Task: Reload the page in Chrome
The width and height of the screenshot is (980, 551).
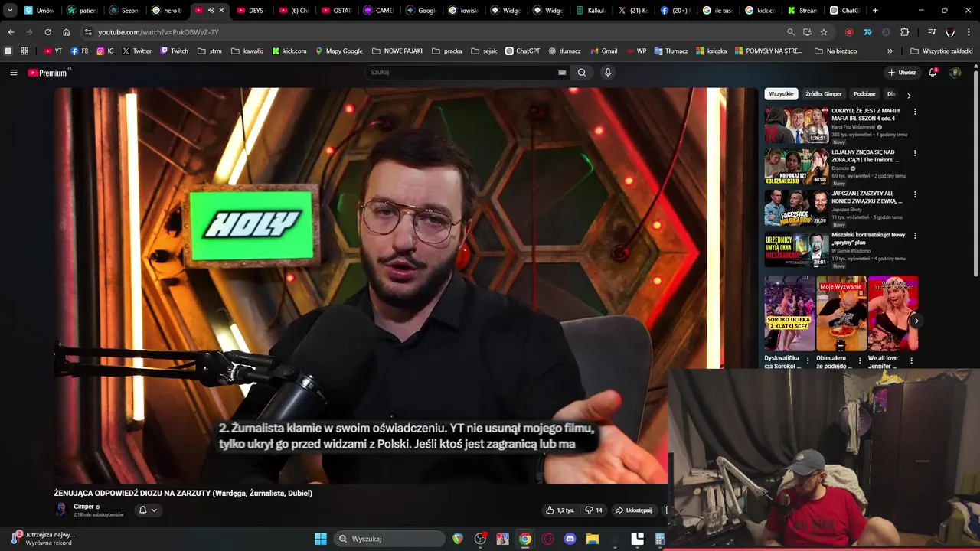Action: tap(47, 32)
